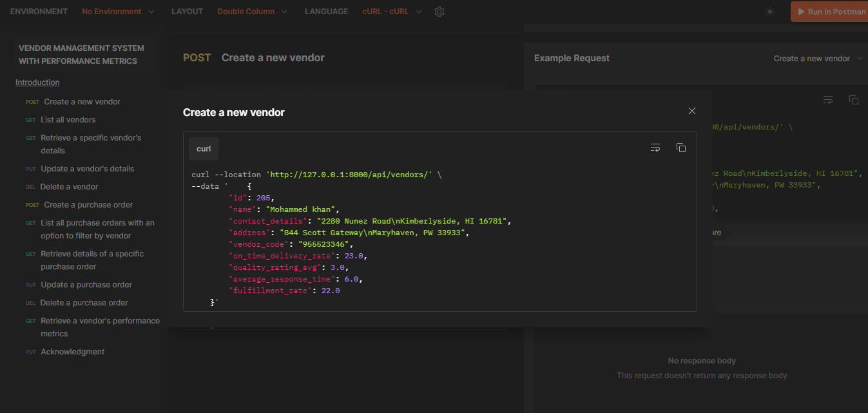
Task: Click the fulfillment_rate value 22.0
Action: coord(330,291)
